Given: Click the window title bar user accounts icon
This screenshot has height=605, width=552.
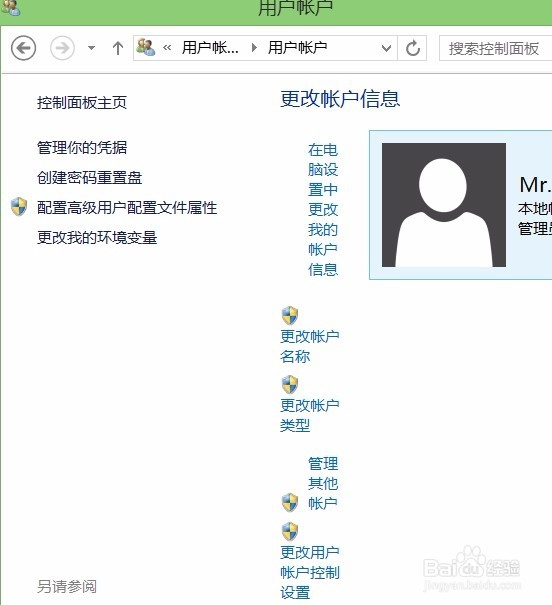Looking at the screenshot, I should coord(10,7).
